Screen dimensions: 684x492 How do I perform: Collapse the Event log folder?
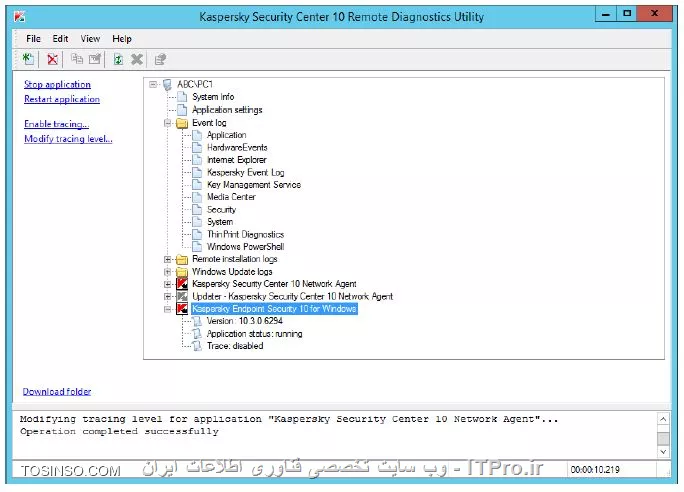pyautogui.click(x=168, y=123)
